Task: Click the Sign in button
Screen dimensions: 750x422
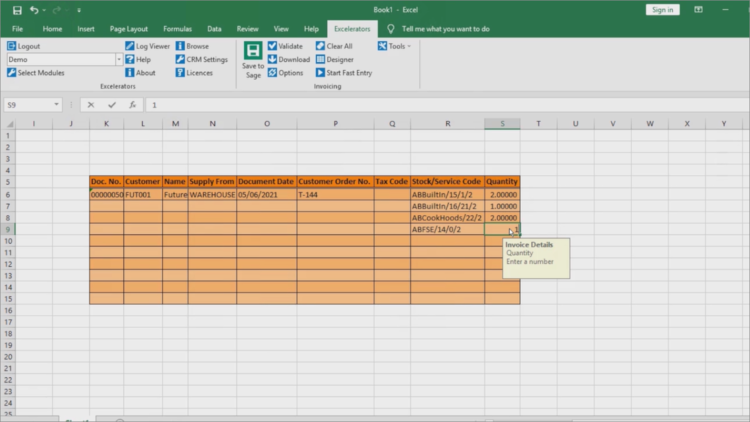Action: pyautogui.click(x=662, y=10)
